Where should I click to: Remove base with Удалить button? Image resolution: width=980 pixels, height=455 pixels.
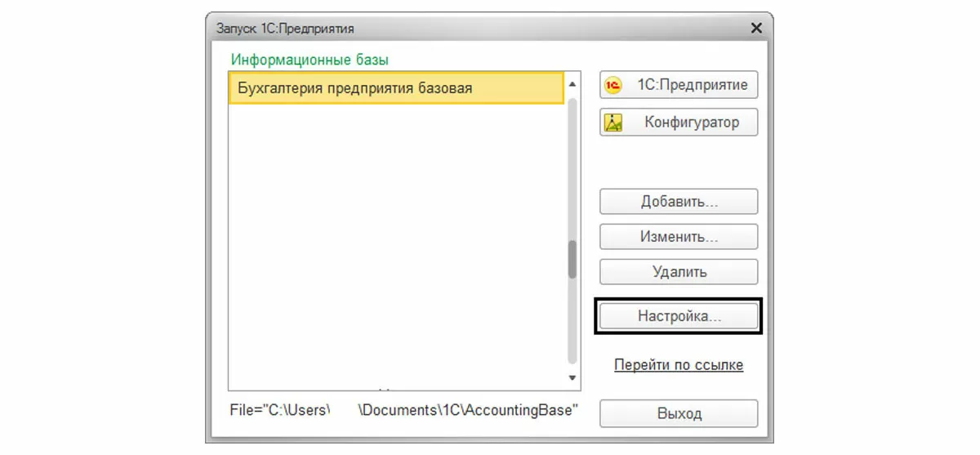(679, 272)
